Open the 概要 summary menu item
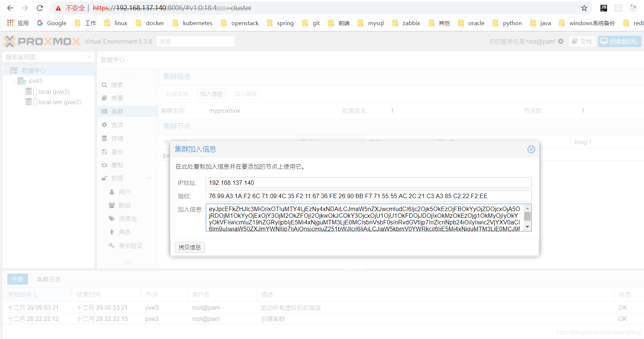 click(127, 98)
